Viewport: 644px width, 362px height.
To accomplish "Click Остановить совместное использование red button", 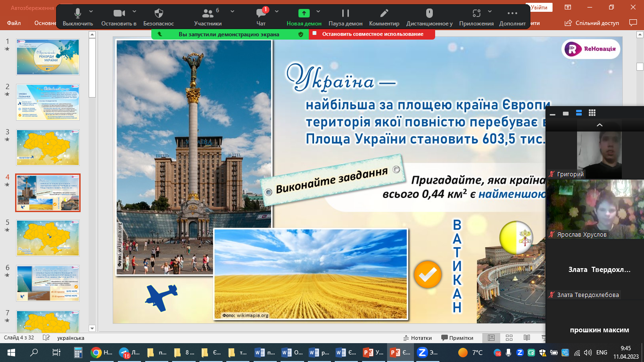I will pos(372,34).
